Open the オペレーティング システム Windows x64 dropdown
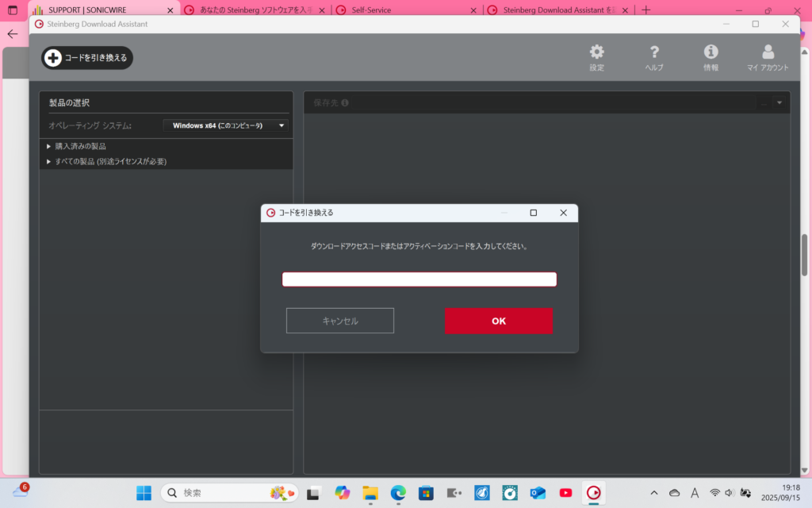This screenshot has width=812, height=508. pos(228,125)
